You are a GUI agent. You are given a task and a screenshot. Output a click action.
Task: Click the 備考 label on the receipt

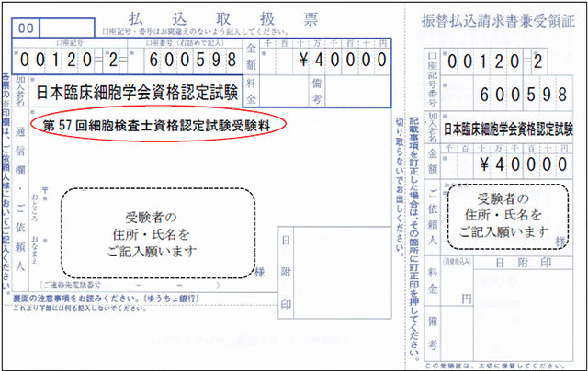tap(433, 333)
